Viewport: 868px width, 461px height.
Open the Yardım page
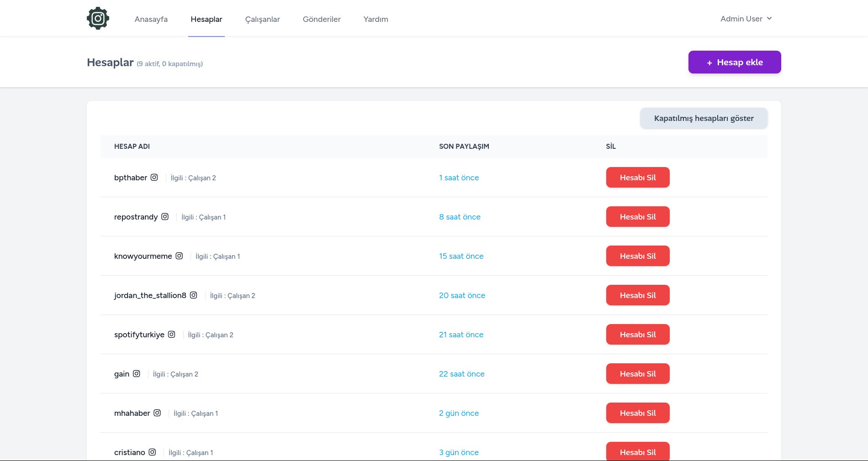[376, 19]
